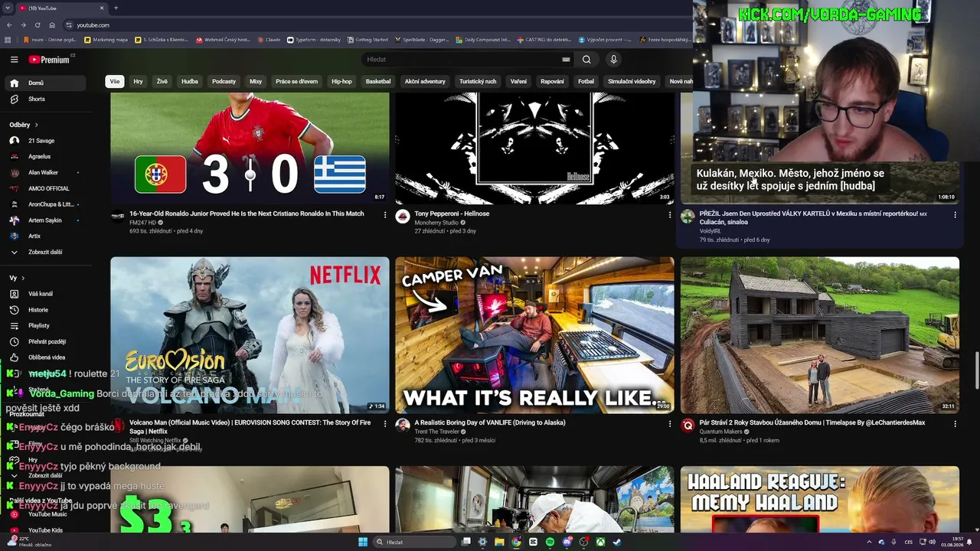
Task: Play the Portugal 3-0 Greece thumbnail
Action: pyautogui.click(x=250, y=148)
